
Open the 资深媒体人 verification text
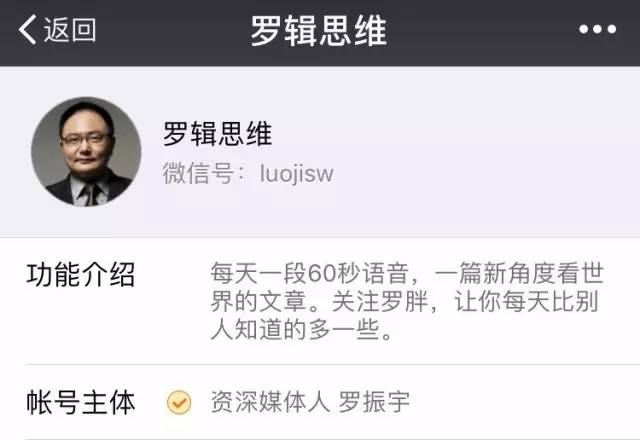[x=270, y=402]
